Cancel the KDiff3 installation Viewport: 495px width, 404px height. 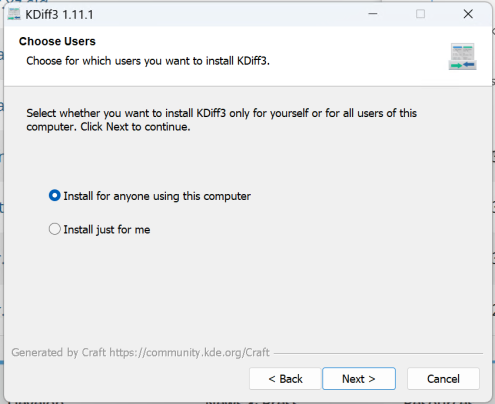(443, 379)
